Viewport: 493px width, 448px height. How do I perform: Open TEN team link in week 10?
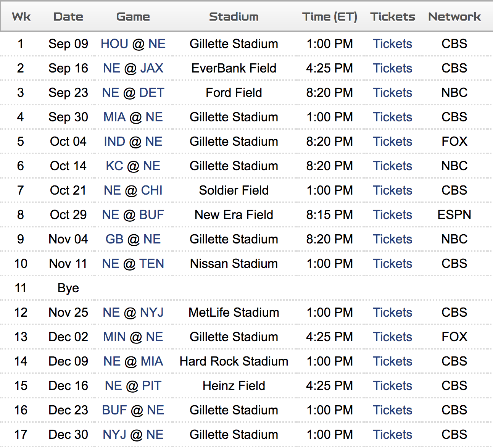click(151, 264)
